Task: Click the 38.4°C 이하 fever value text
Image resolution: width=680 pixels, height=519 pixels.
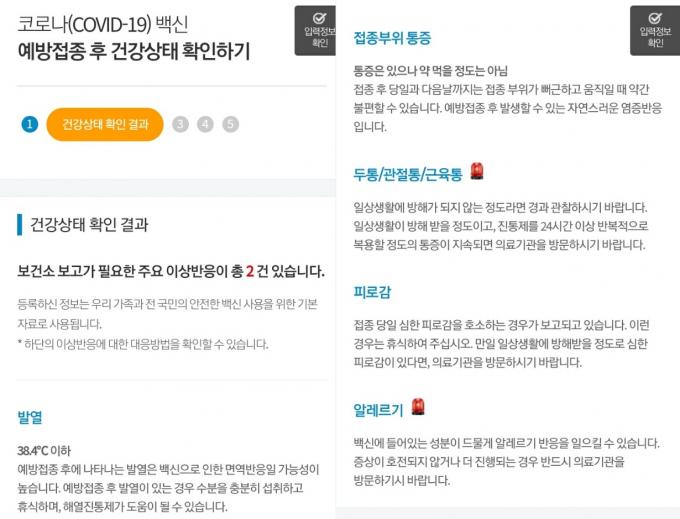Action: [x=44, y=451]
